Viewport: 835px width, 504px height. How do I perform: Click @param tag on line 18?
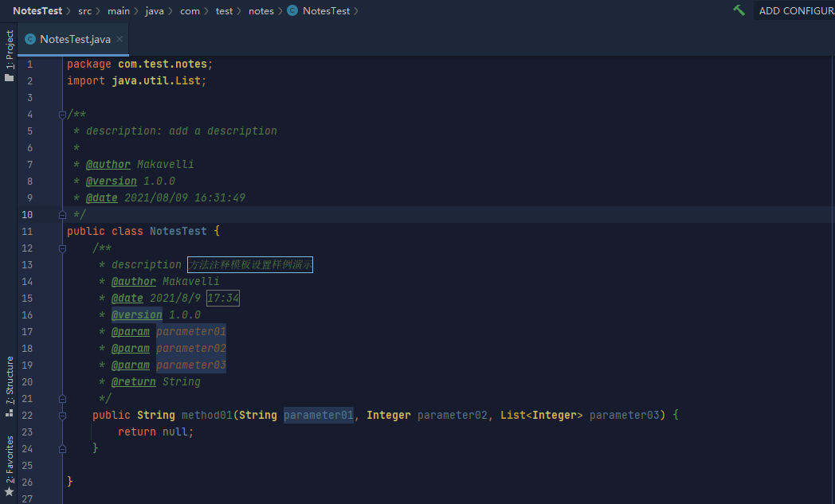pyautogui.click(x=131, y=349)
